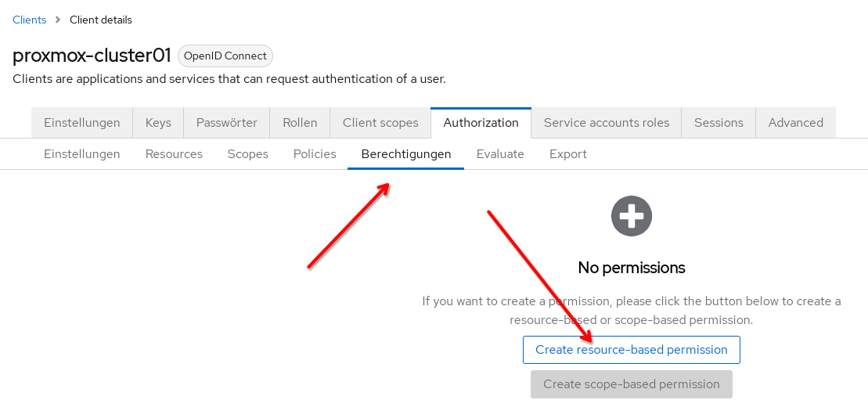Click Create resource-based permission button
This screenshot has width=868, height=407.
click(x=631, y=350)
